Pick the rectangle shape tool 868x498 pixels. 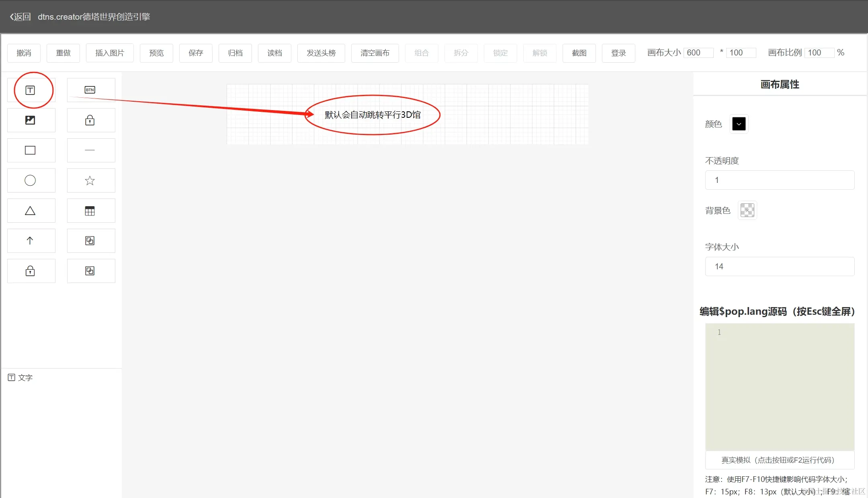pos(31,150)
